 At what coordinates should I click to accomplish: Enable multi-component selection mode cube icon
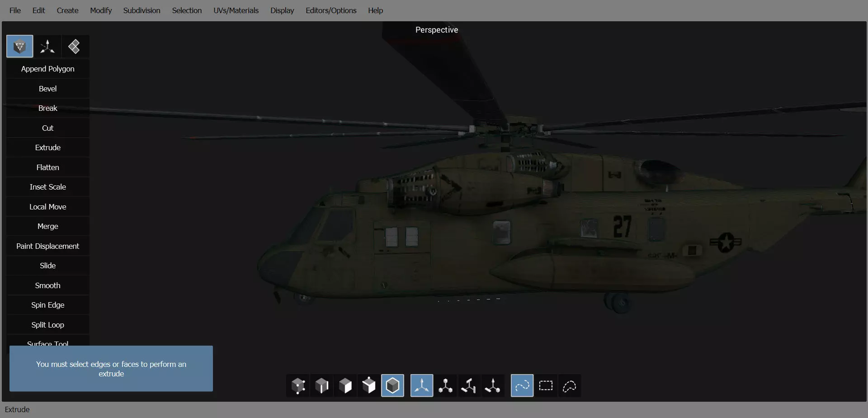pyautogui.click(x=369, y=386)
